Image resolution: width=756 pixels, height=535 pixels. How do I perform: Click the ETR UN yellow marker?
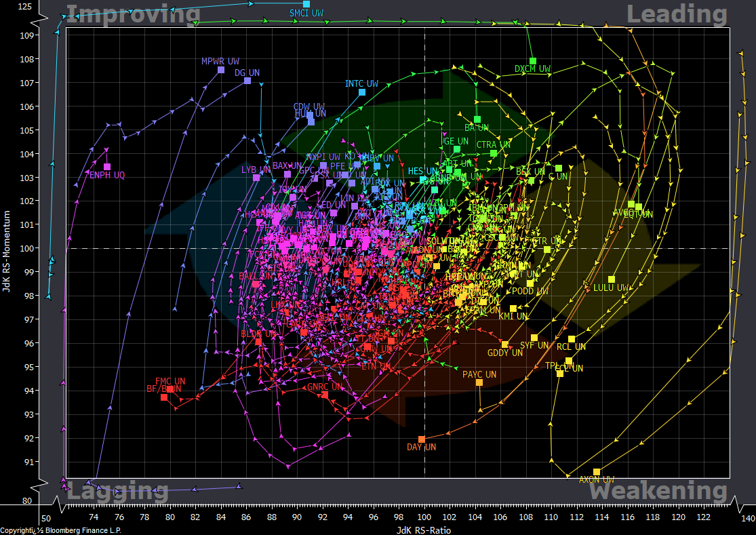(546, 250)
